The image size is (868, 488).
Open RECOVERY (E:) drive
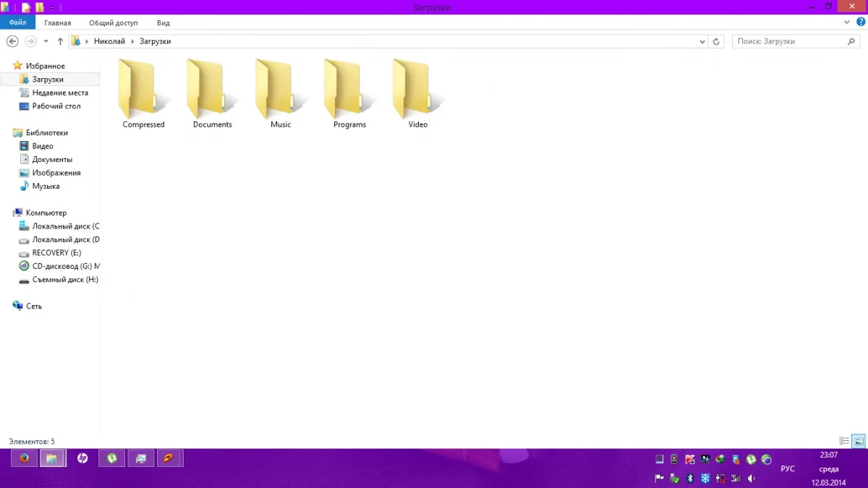tap(50, 253)
